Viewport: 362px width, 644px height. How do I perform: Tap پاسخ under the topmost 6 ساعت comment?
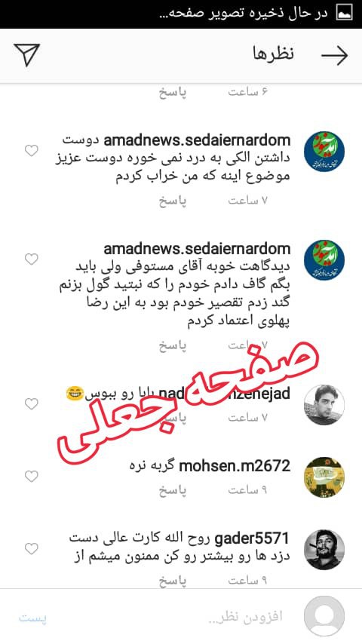tap(173, 93)
